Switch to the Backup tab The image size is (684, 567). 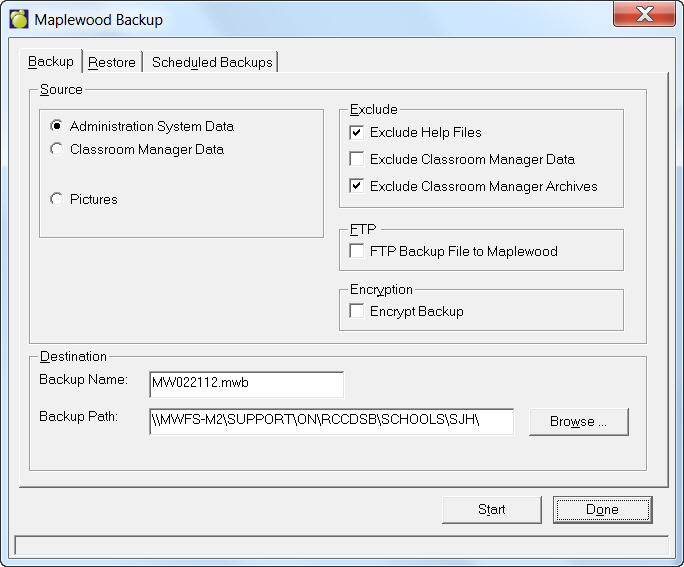pos(51,62)
